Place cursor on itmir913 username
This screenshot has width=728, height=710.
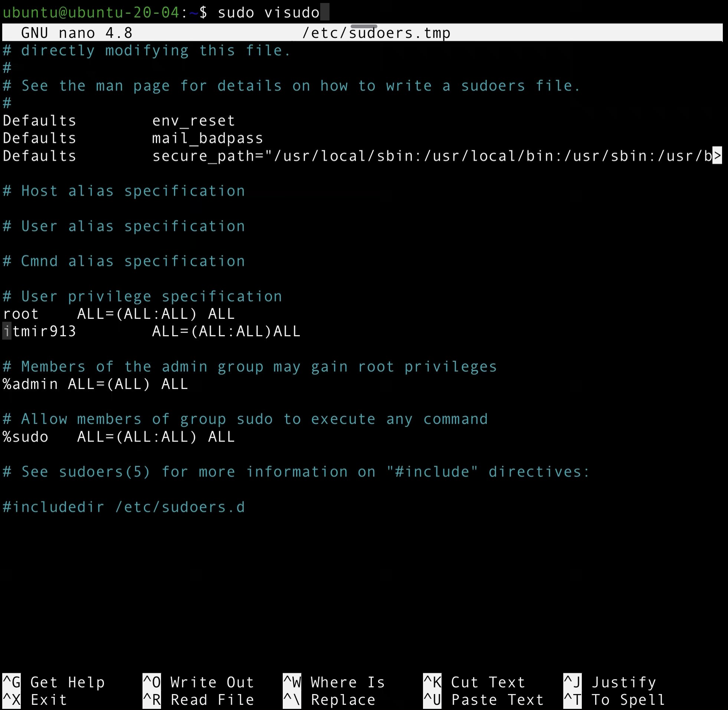[x=40, y=331]
